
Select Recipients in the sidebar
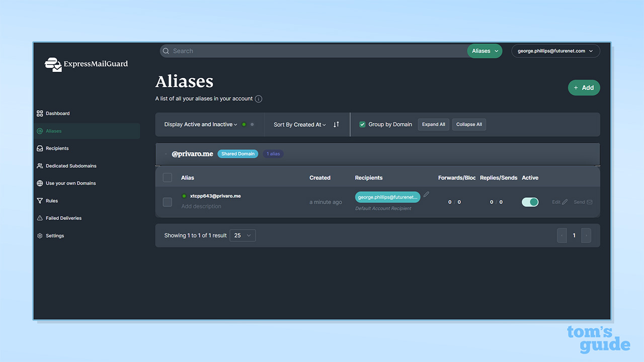point(57,148)
